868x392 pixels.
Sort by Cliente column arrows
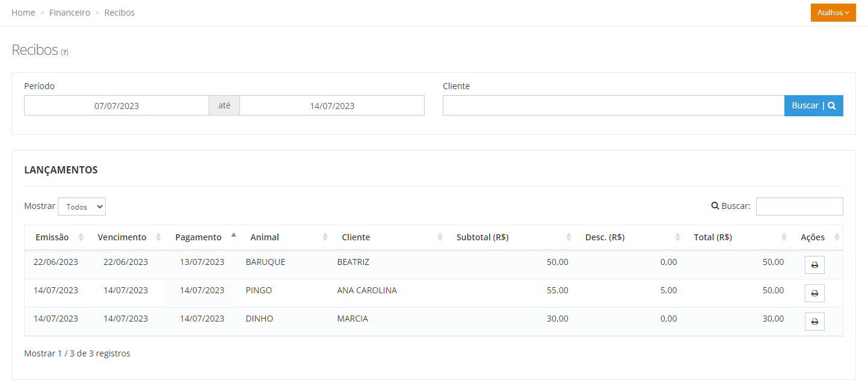click(440, 237)
